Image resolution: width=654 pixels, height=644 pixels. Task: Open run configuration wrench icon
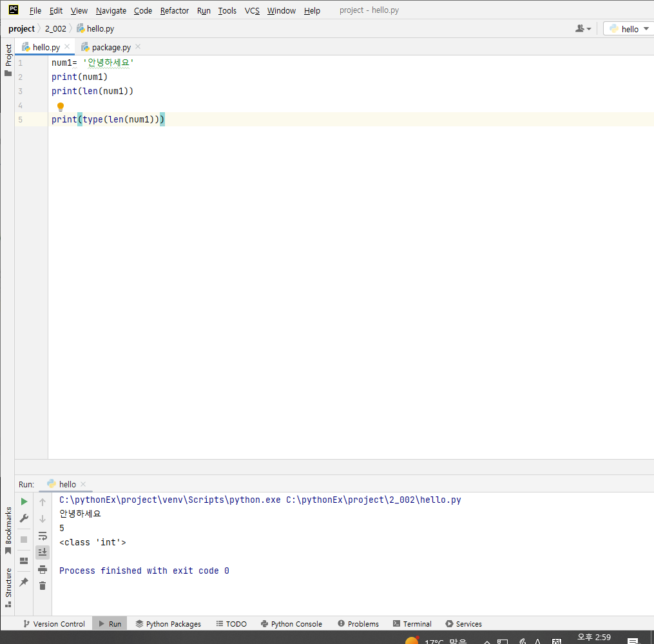[x=24, y=518]
